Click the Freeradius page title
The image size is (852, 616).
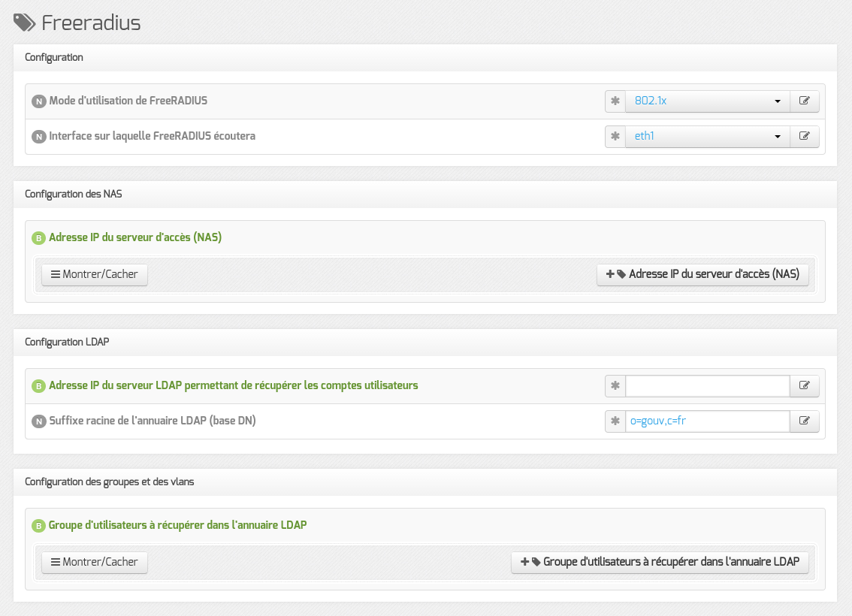coord(91,23)
